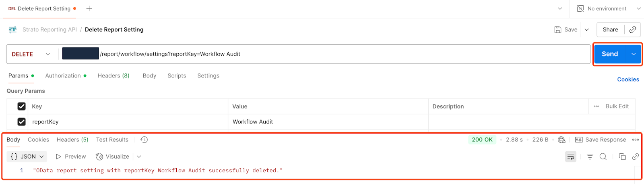The image size is (644, 184).
Task: Switch to the Authorization tab
Action: pos(63,75)
